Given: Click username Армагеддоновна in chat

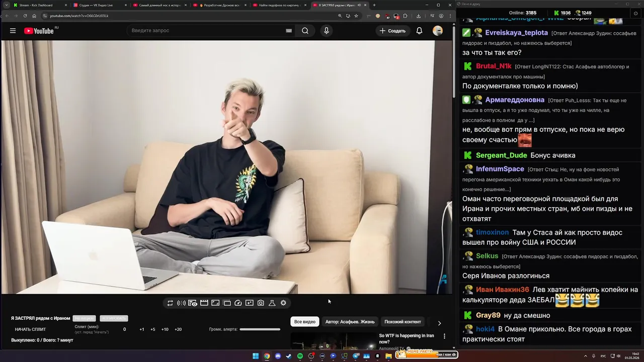Looking at the screenshot, I should click(x=515, y=100).
